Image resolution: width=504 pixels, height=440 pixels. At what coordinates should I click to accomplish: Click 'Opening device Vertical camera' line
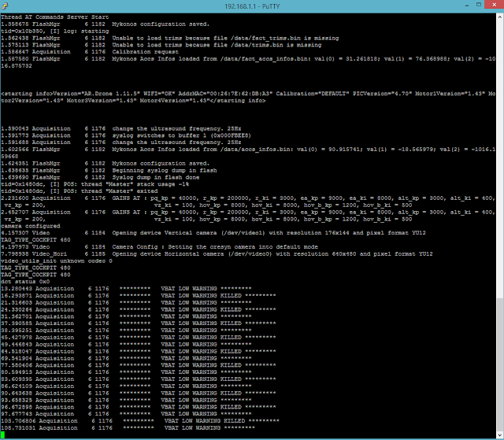tap(213, 233)
